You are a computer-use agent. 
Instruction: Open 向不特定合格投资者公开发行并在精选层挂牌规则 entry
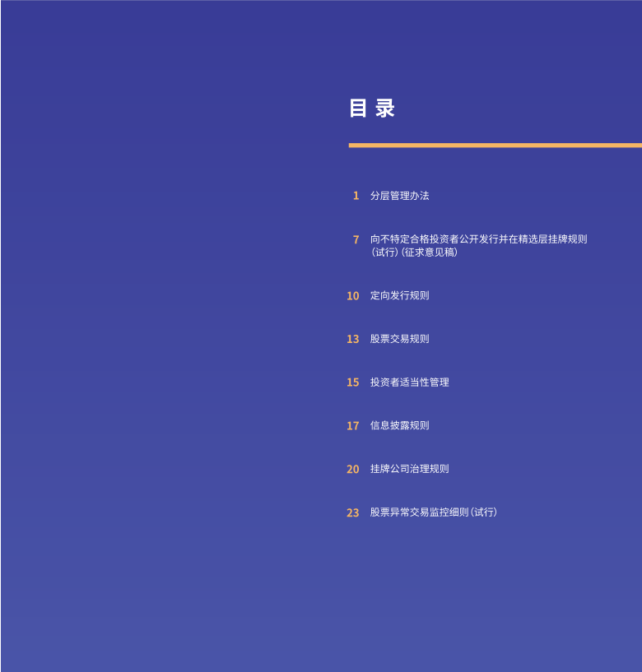(478, 239)
